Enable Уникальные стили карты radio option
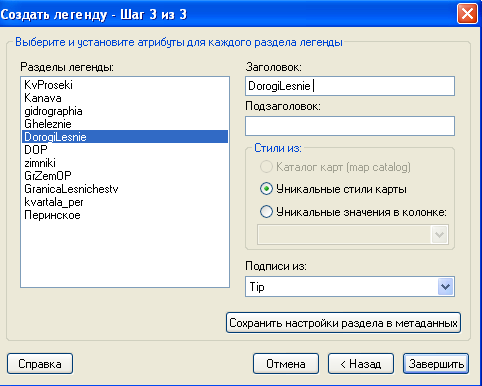This screenshot has width=482, height=386. [x=266, y=189]
